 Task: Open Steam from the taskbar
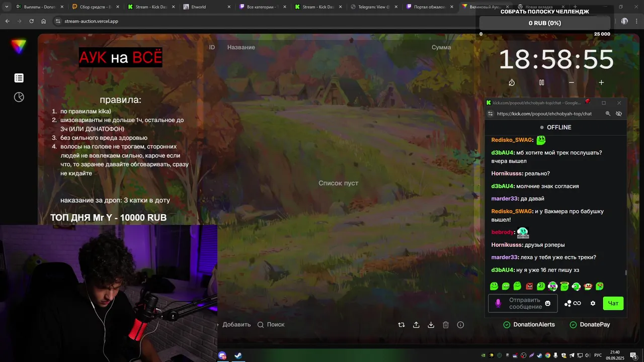(x=238, y=355)
